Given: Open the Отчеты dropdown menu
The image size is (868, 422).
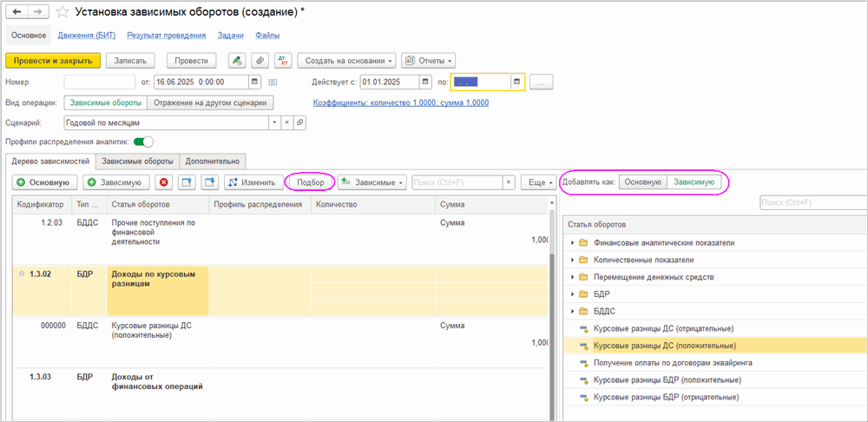Looking at the screenshot, I should pyautogui.click(x=428, y=61).
